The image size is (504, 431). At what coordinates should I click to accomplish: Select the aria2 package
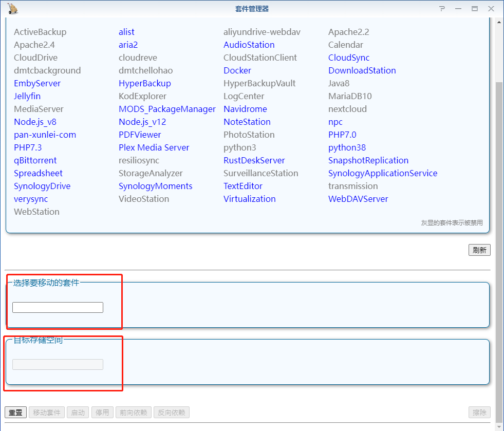[128, 45]
